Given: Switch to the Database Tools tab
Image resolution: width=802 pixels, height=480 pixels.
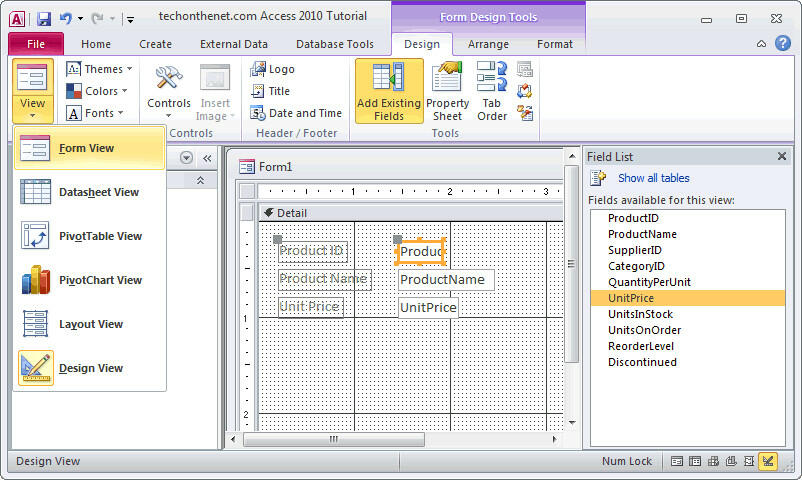Looking at the screenshot, I should tap(335, 44).
